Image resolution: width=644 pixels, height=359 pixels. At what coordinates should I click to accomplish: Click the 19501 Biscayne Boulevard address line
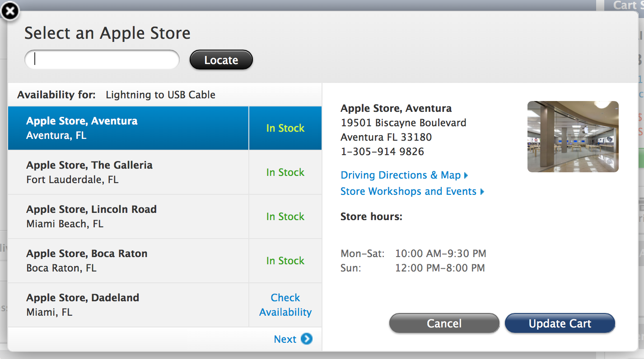[403, 123]
